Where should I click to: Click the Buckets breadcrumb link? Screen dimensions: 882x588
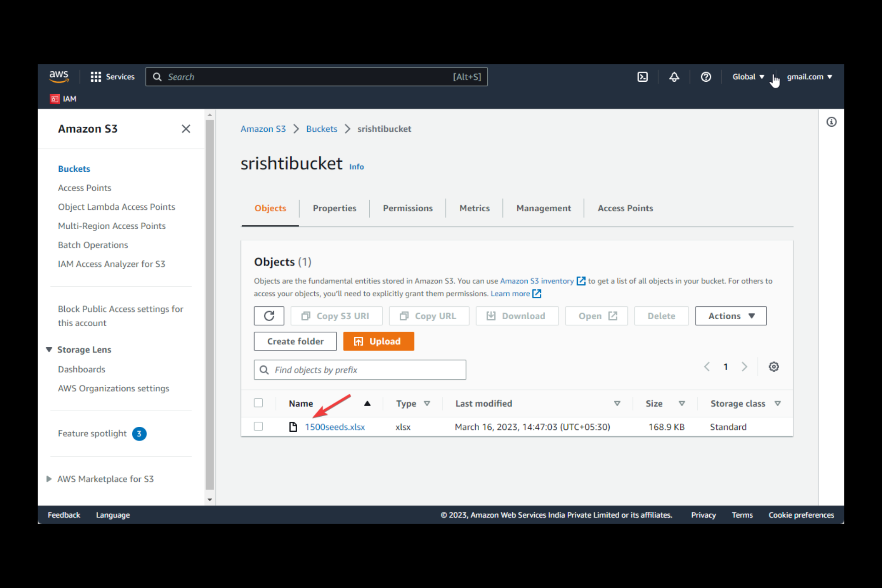tap(322, 129)
